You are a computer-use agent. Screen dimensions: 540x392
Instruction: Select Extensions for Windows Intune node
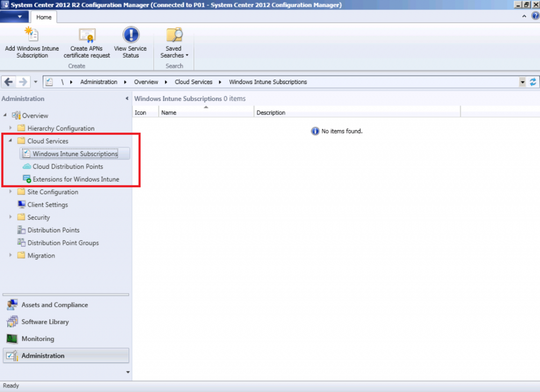(76, 179)
